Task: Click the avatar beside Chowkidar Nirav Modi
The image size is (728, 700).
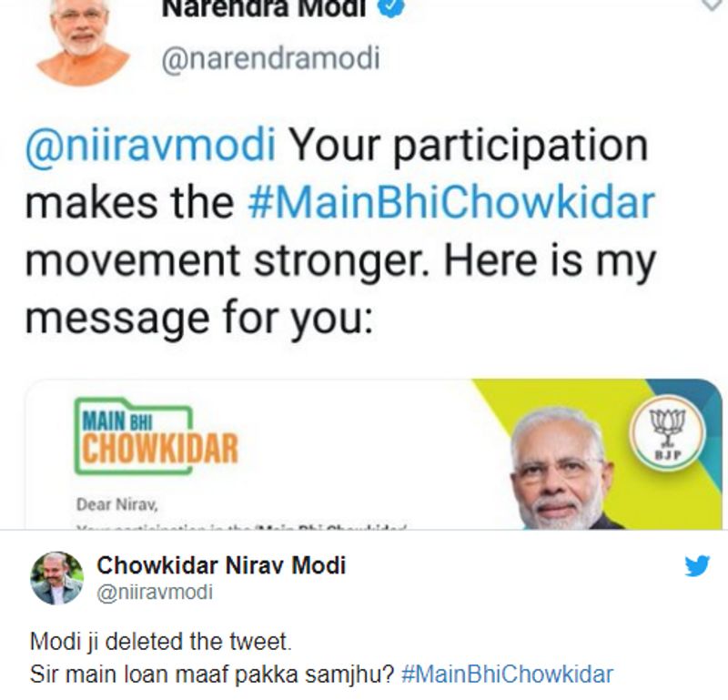Action: coord(57,577)
